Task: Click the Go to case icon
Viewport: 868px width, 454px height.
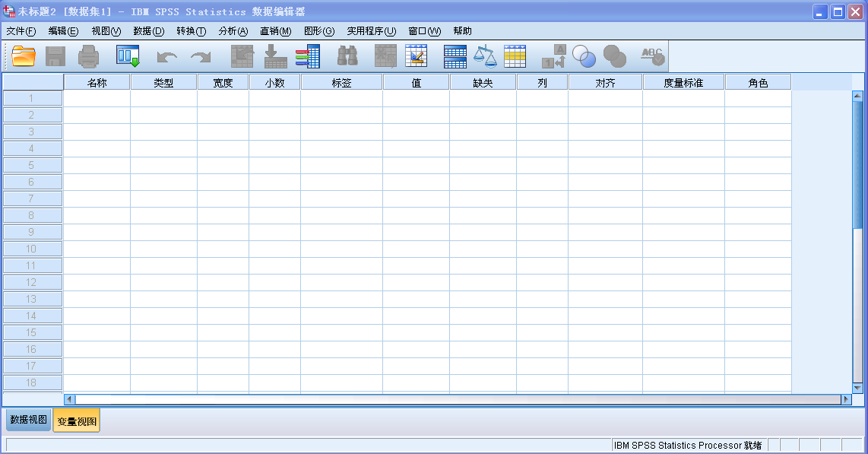Action: 242,56
